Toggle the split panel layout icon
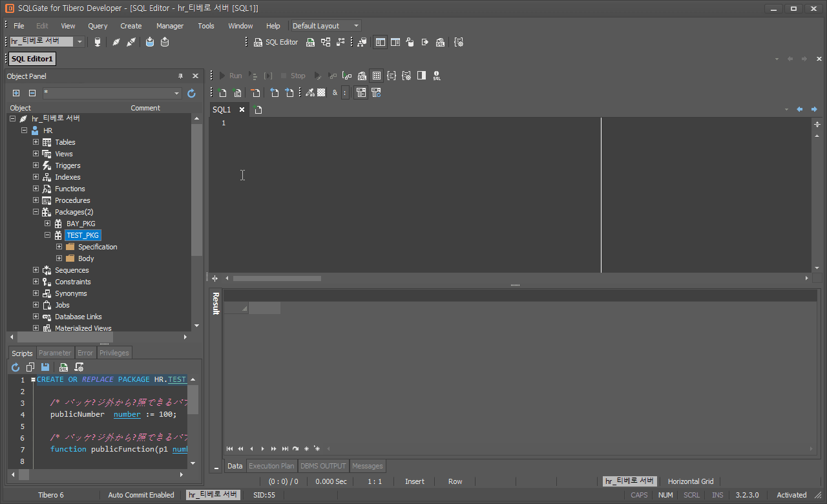827x504 pixels. (421, 76)
